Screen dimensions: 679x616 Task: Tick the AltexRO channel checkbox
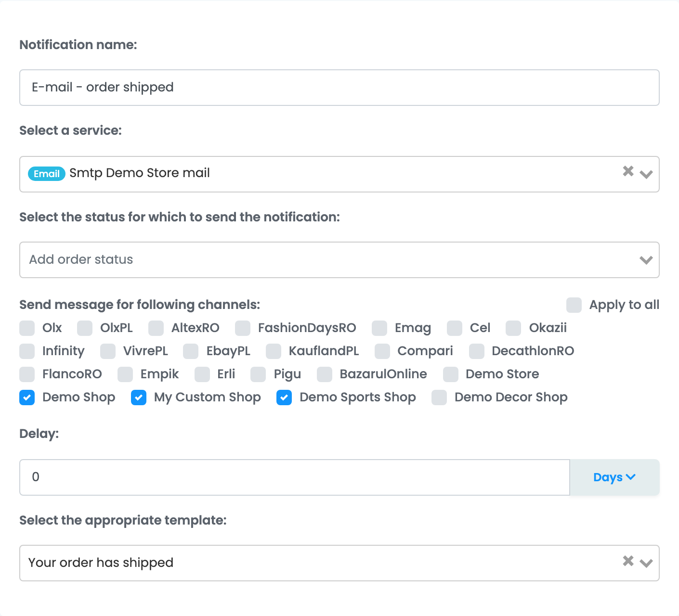(x=156, y=328)
